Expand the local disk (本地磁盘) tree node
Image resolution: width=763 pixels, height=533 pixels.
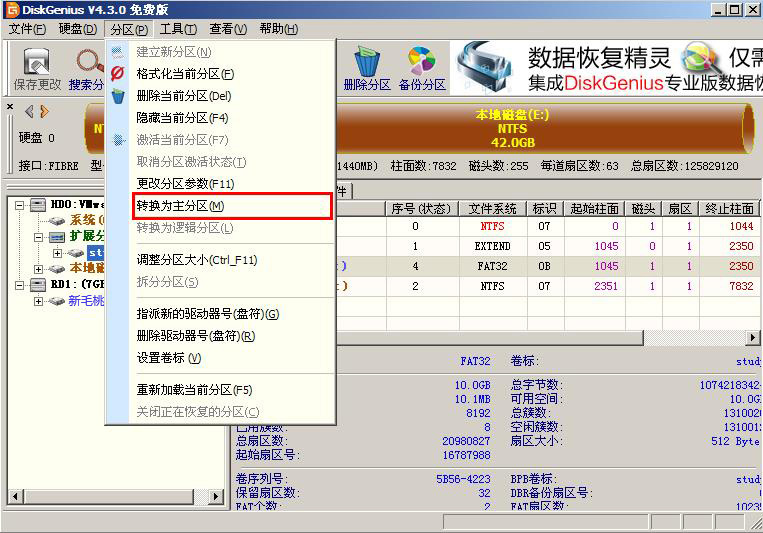tap(38, 269)
